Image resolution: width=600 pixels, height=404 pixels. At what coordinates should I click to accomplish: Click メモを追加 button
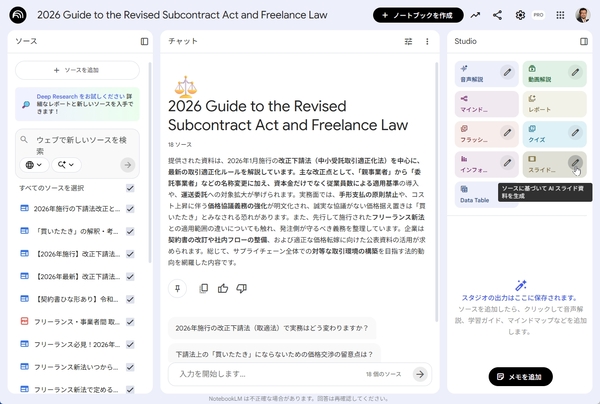520,377
